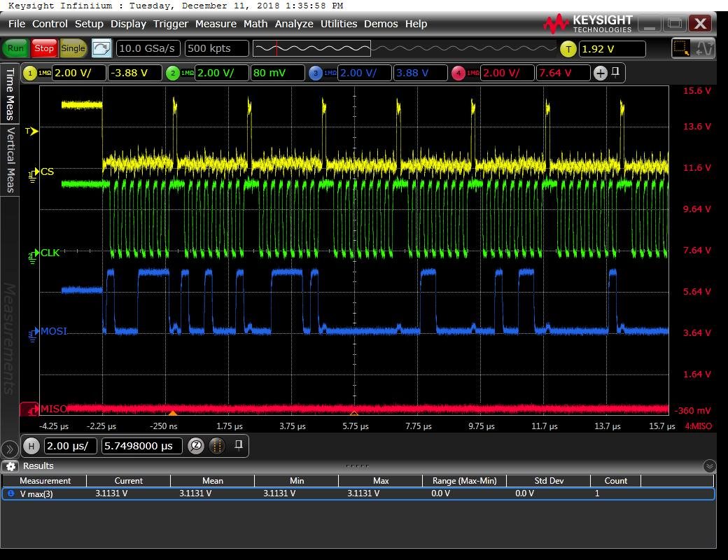
Task: Toggle channel 4 red button
Action: (x=458, y=73)
